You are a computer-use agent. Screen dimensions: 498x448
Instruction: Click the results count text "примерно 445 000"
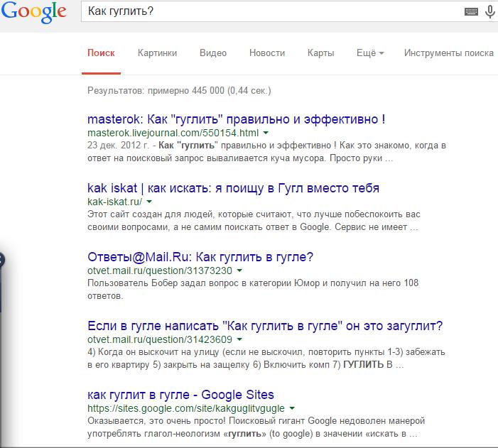(x=186, y=90)
